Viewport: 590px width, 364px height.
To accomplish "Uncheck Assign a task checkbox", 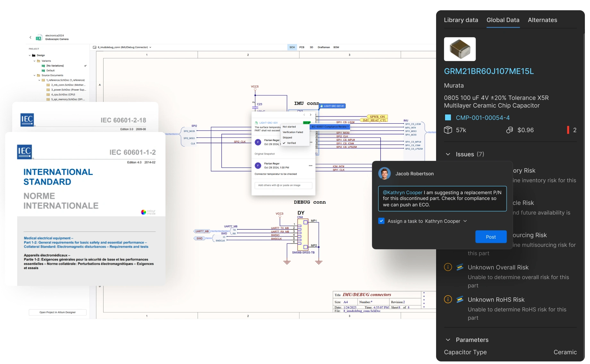I will point(381,221).
